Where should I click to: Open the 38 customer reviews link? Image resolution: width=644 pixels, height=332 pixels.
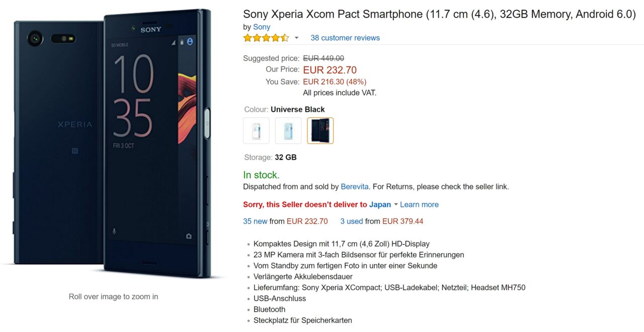point(345,38)
